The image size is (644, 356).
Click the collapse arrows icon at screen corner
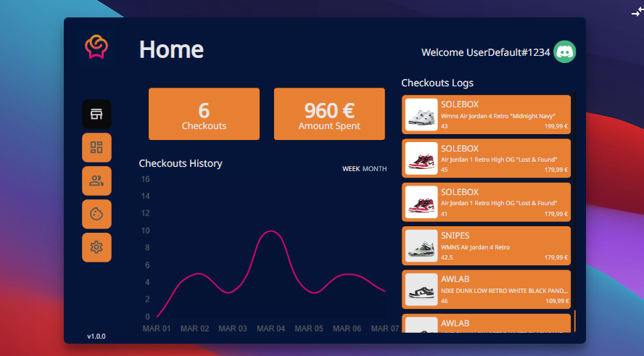point(637,12)
